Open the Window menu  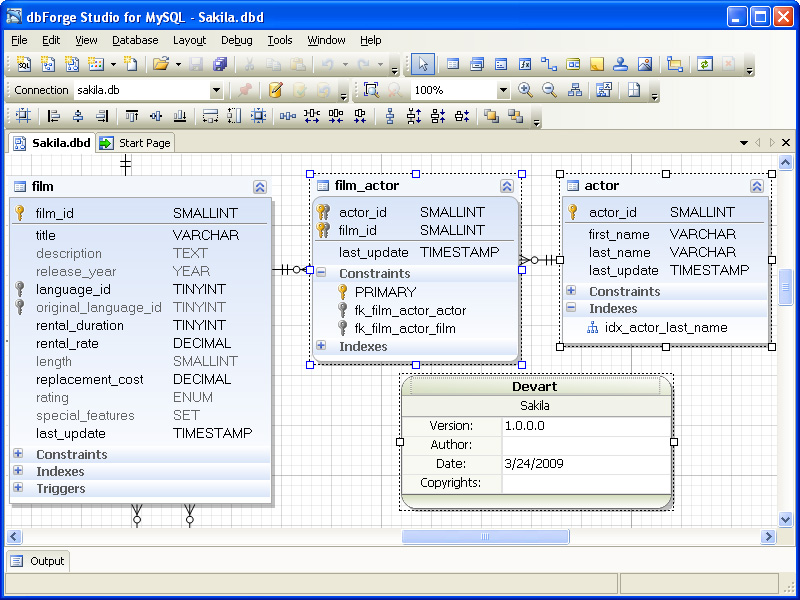[326, 40]
